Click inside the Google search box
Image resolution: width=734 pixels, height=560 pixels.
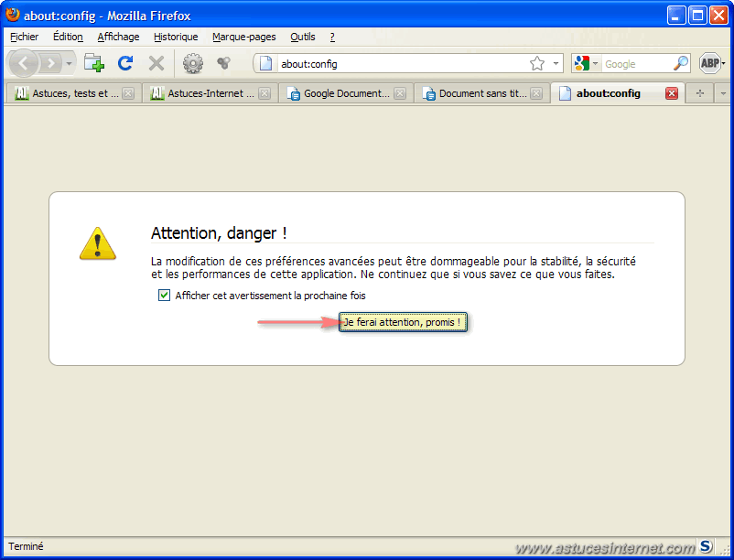[x=637, y=64]
